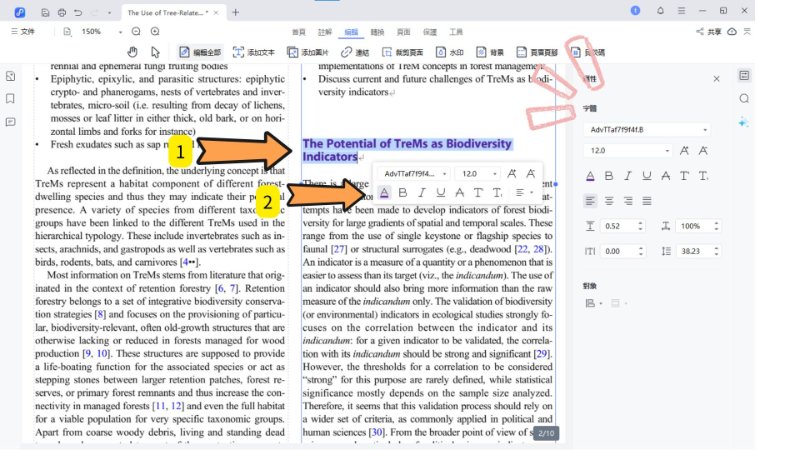Open the comments panel in left sidebar
Viewport: 800px width, 450px height.
[11, 121]
